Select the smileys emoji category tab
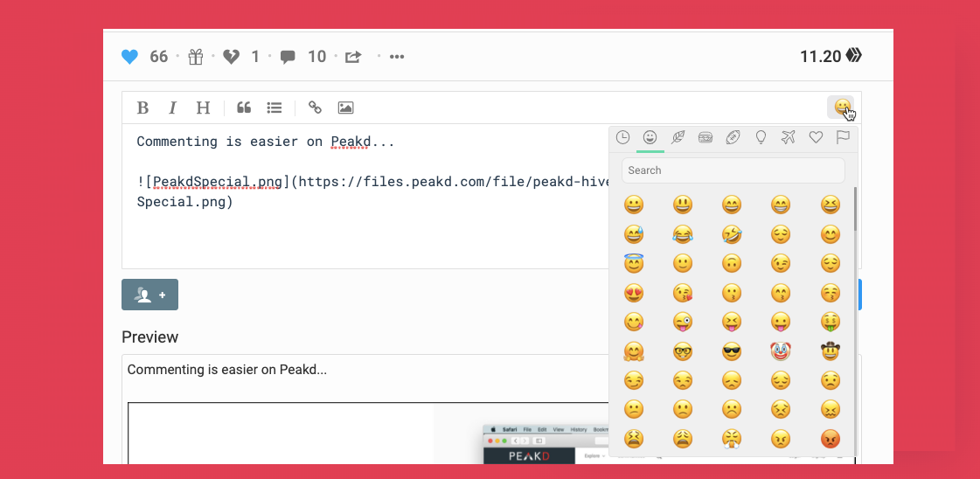This screenshot has width=980, height=479. click(x=650, y=137)
